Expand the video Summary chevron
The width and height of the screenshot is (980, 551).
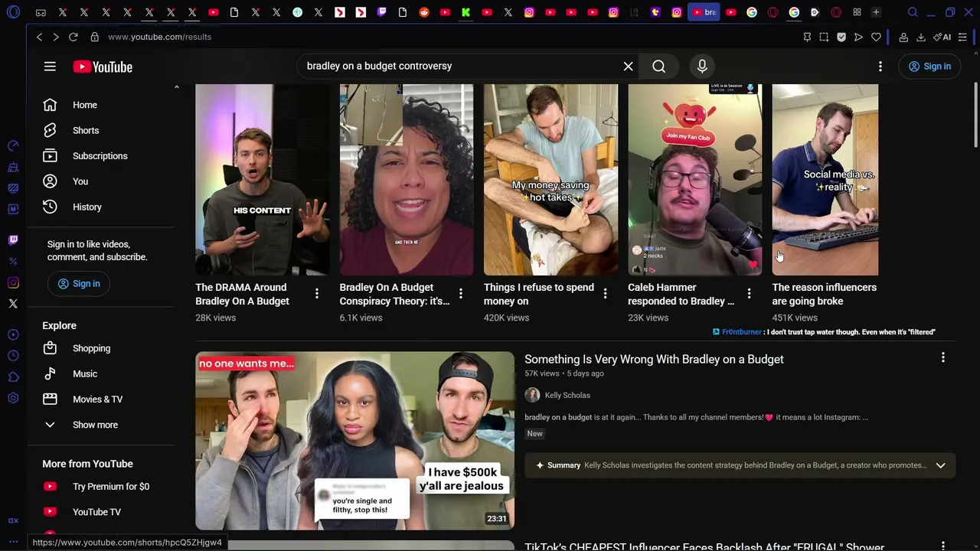(x=940, y=465)
